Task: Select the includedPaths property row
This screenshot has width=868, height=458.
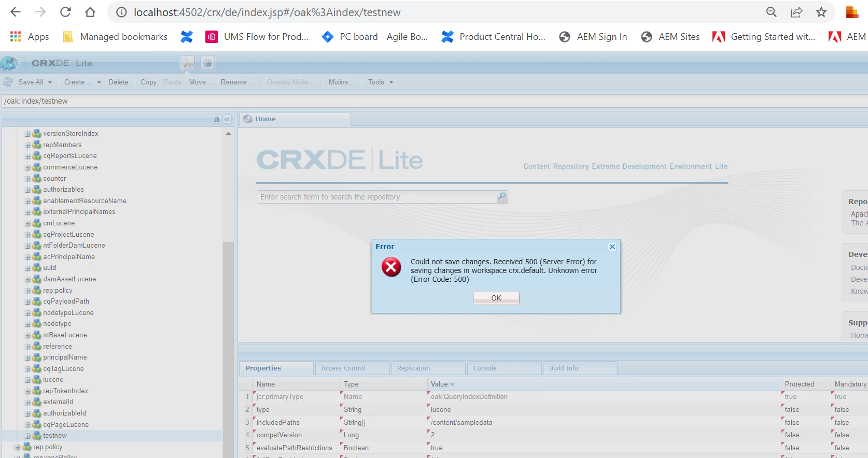Action: click(553, 422)
